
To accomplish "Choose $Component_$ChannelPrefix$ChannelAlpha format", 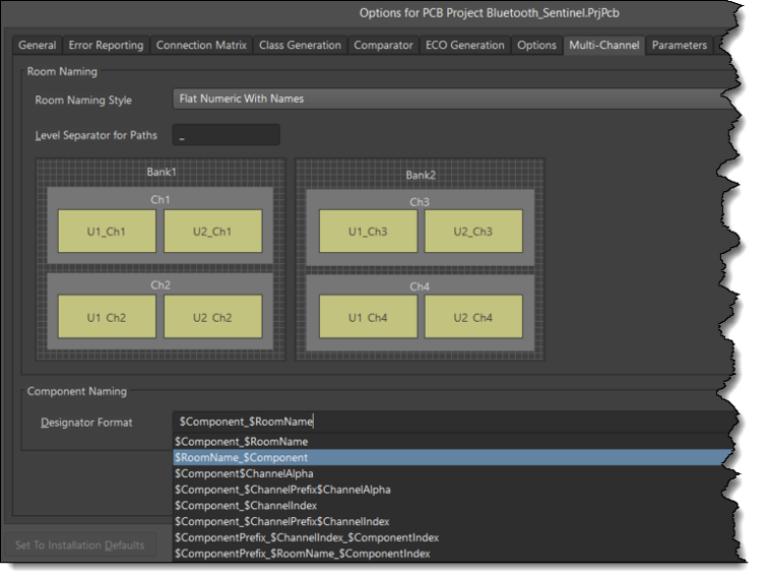I will click(282, 489).
